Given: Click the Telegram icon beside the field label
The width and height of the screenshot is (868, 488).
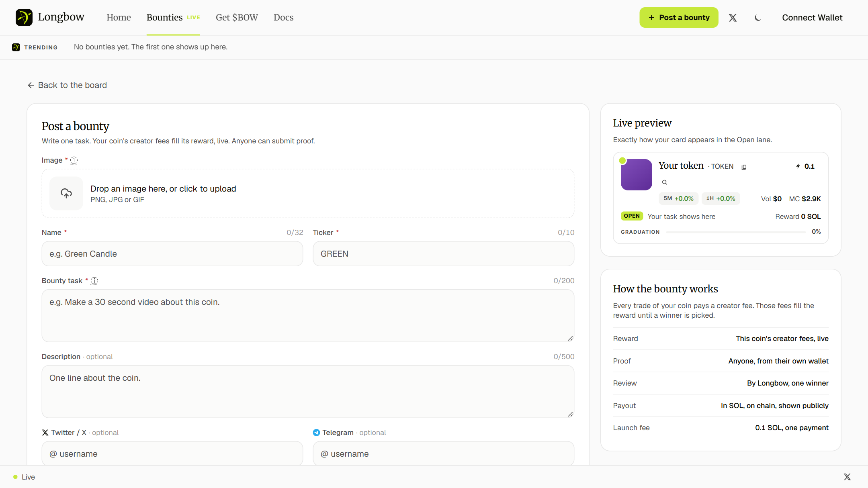Looking at the screenshot, I should point(316,433).
